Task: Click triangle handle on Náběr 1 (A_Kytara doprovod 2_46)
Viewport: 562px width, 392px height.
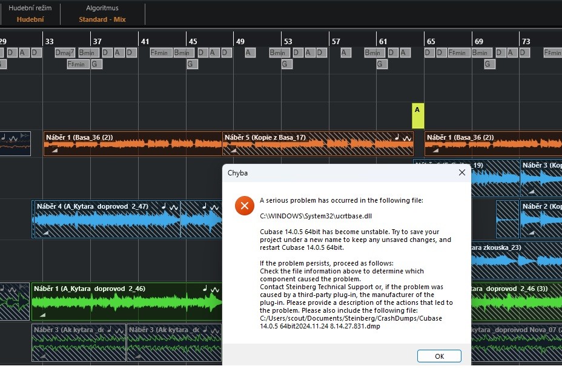Action: tap(42, 315)
